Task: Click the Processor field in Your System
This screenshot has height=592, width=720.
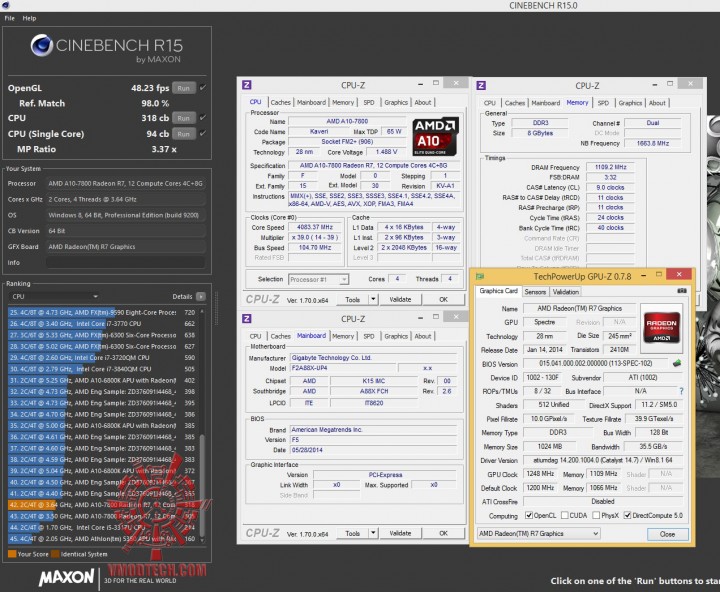Action: 125,183
